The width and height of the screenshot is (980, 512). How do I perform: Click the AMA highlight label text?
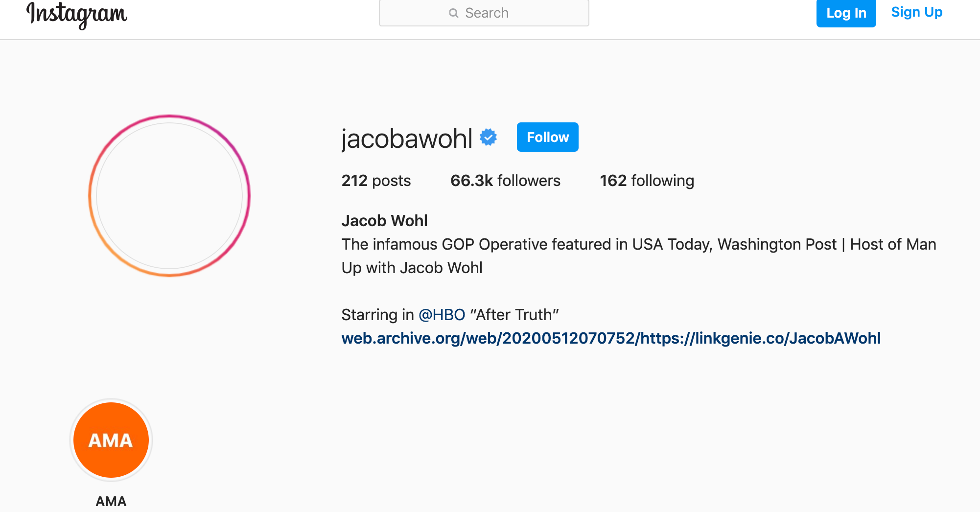point(111,501)
